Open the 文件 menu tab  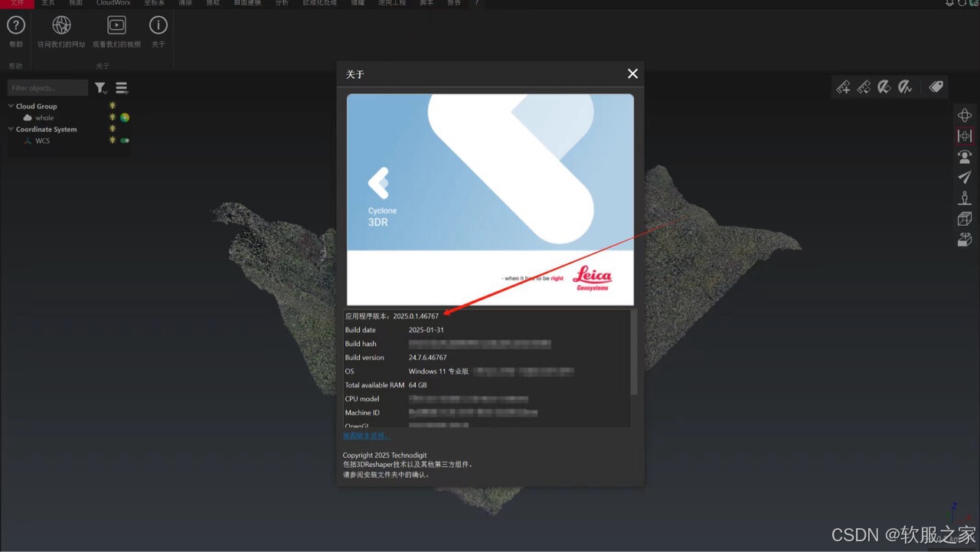click(17, 3)
